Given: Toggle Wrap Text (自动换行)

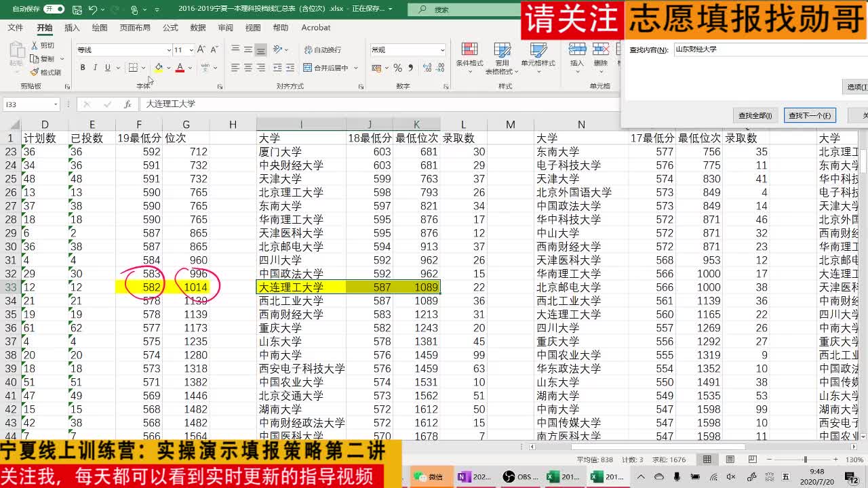Looking at the screenshot, I should click(322, 49).
